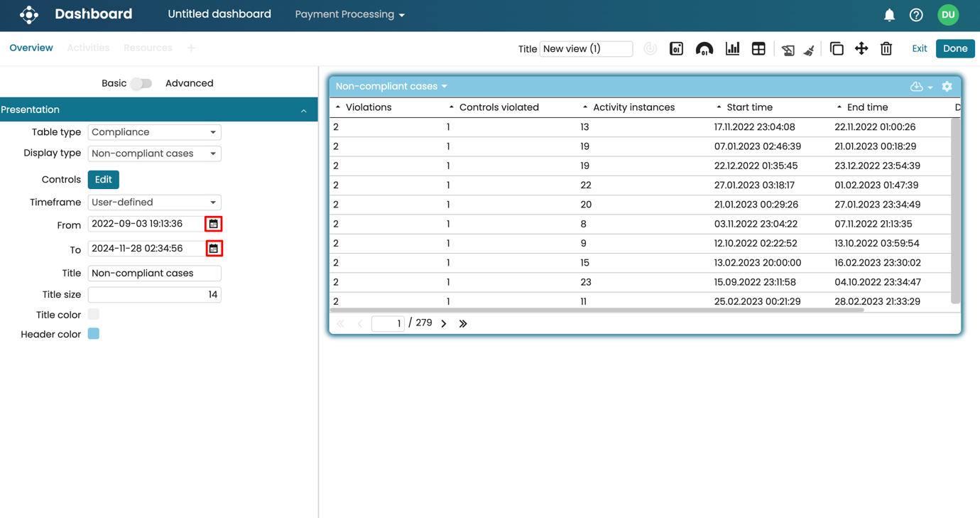The height and width of the screenshot is (518, 980).
Task: Add a gauge widget from the toolbar
Action: pos(704,49)
